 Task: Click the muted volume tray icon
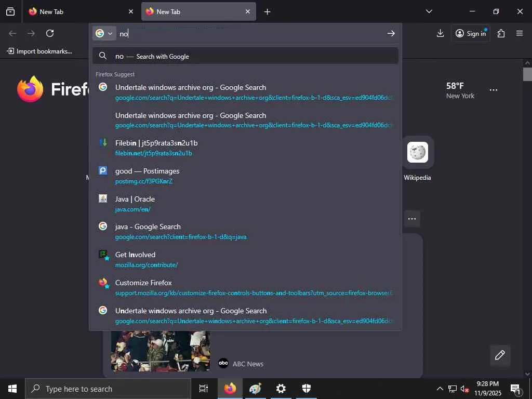[464, 389]
